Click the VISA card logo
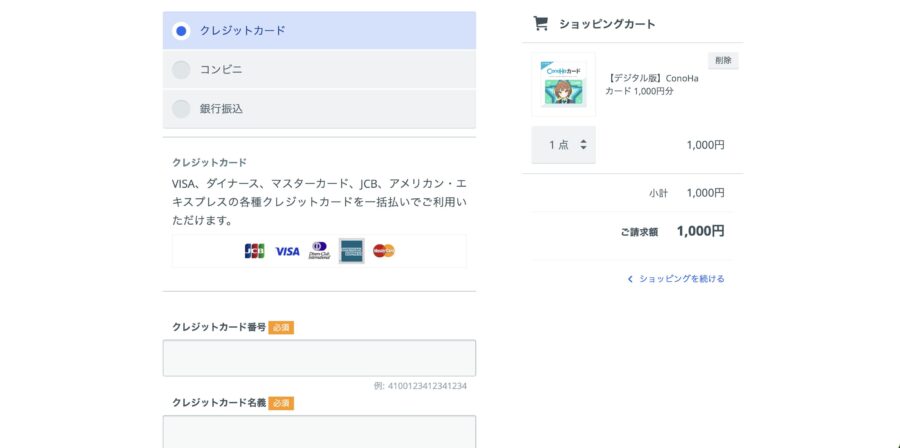Image resolution: width=900 pixels, height=448 pixels. 287,251
